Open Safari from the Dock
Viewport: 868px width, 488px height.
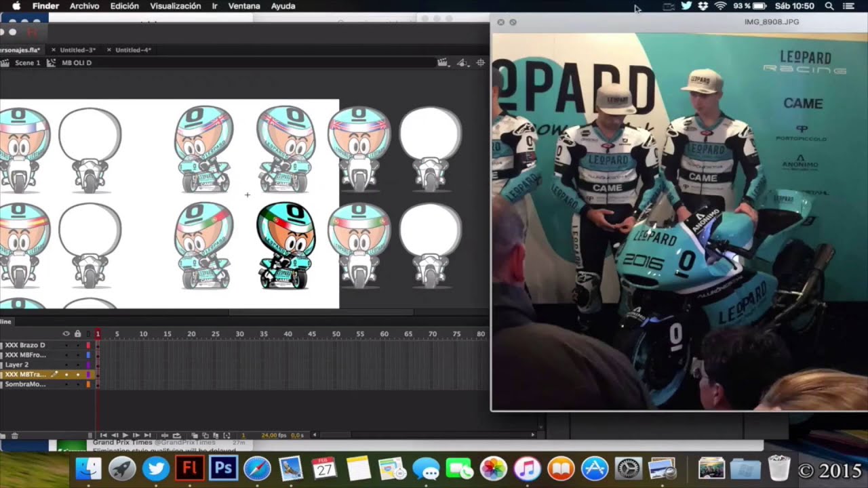(258, 468)
